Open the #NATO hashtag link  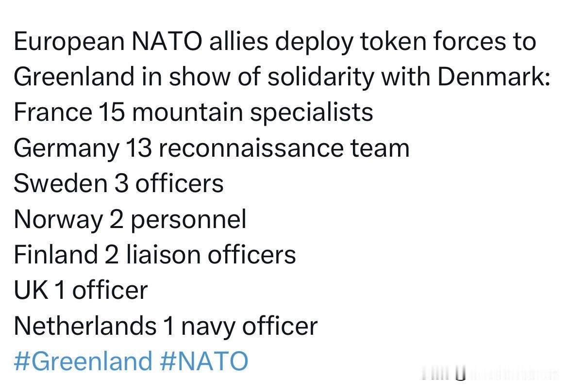[x=203, y=361]
